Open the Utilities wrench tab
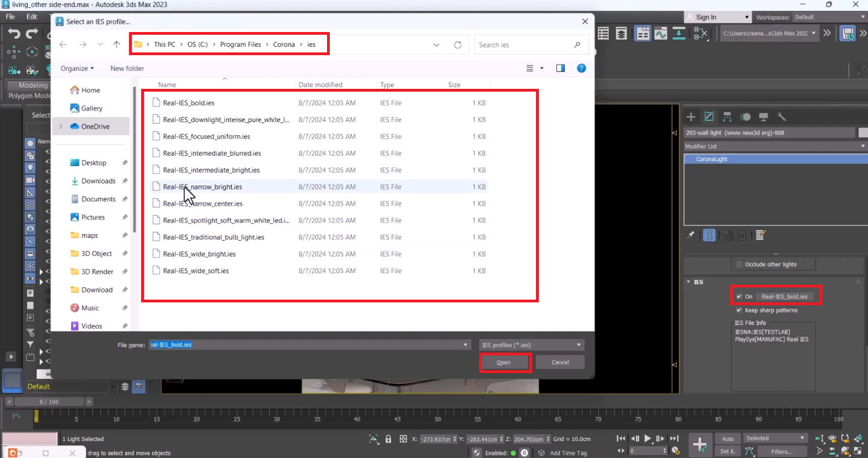868x458 pixels. pos(781,117)
